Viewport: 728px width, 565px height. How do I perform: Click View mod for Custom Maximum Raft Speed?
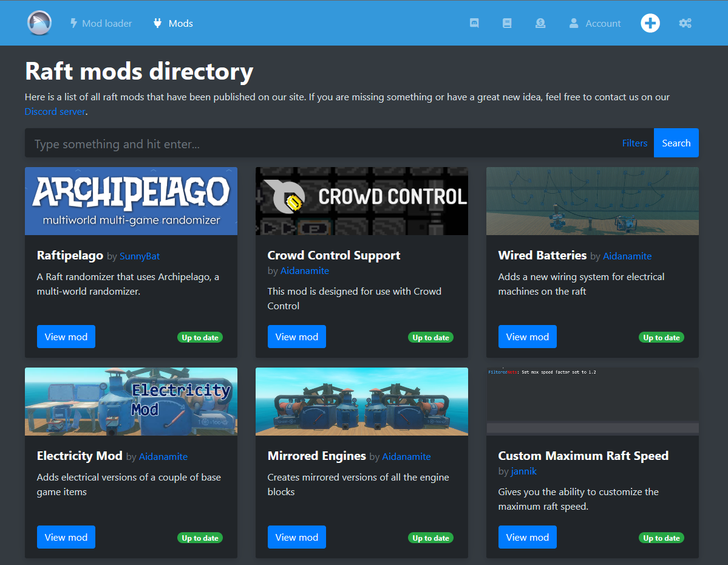click(528, 537)
